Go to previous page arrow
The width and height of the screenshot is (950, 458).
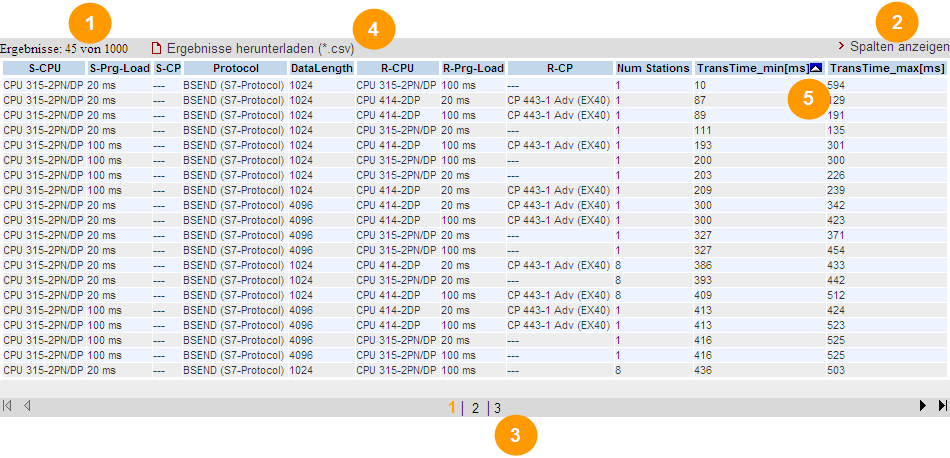pyautogui.click(x=27, y=406)
